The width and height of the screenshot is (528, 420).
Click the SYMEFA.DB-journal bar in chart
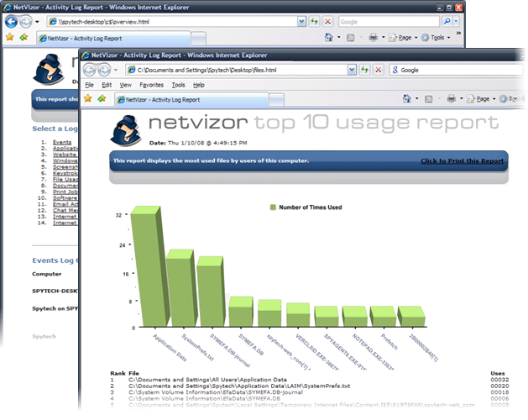pos(212,291)
